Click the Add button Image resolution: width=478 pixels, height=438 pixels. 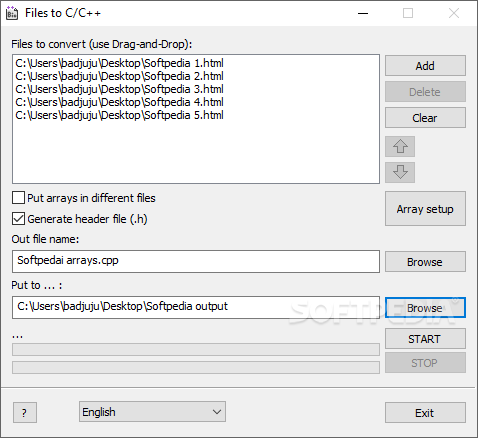(425, 66)
